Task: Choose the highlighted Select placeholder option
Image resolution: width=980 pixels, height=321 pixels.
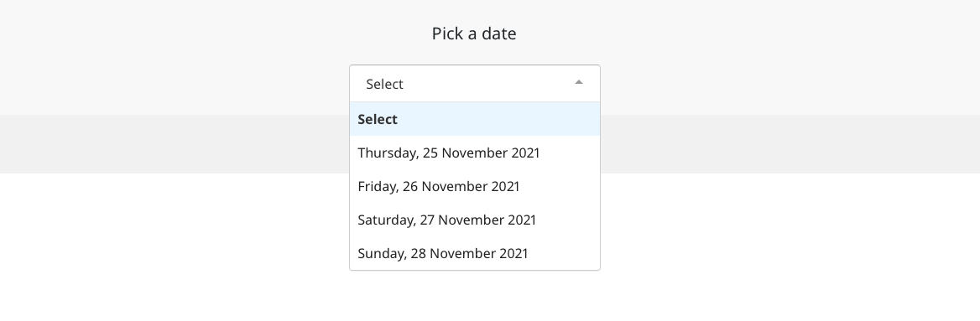Action: [474, 119]
